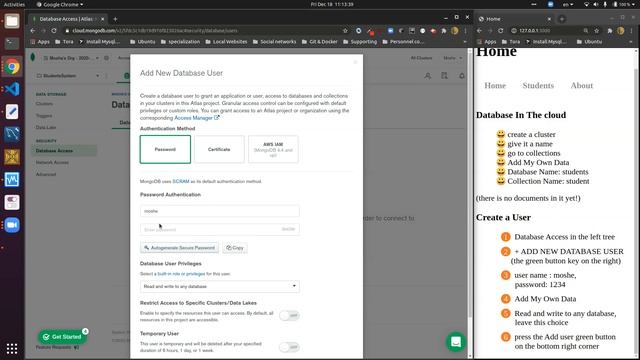
Task: Toggle the Temporary User switch
Action: point(289,347)
